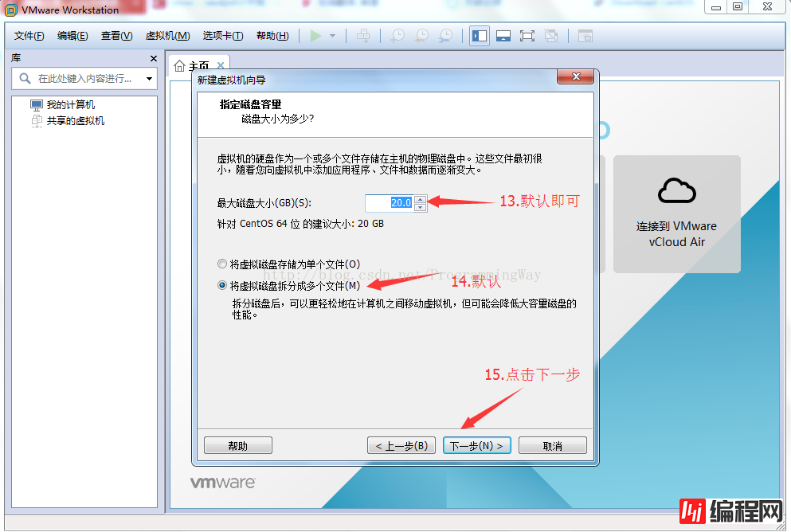This screenshot has width=791, height=532.
Task: Increase disk size with up stepper arrow
Action: 421,199
